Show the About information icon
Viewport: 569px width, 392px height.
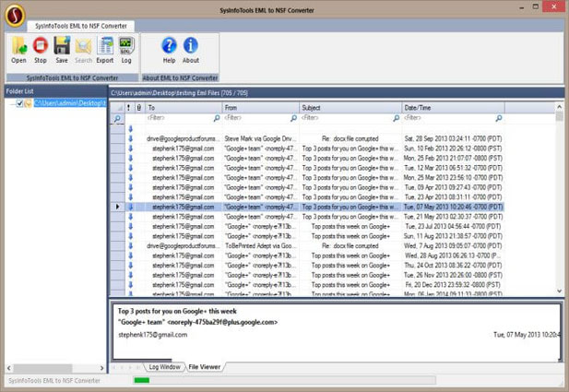coord(191,50)
